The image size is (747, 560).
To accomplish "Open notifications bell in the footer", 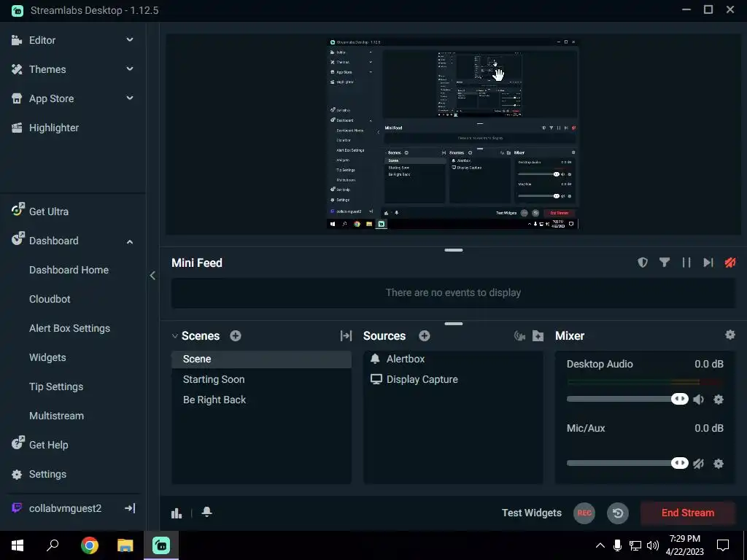I will [x=206, y=512].
